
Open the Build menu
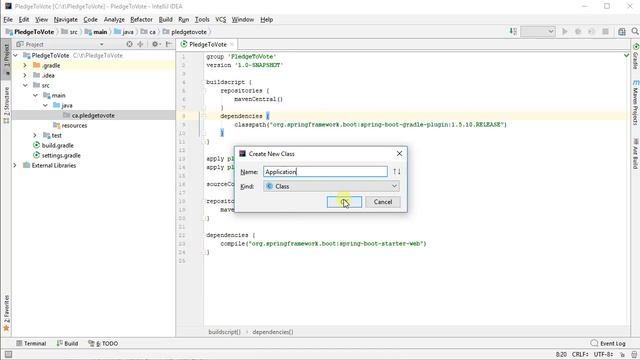[165, 19]
